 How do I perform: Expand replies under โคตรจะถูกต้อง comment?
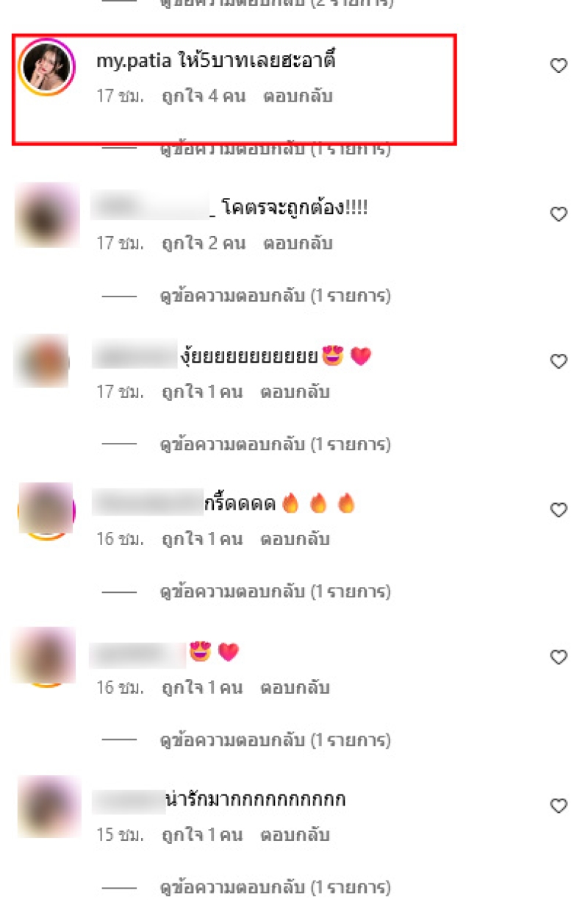pos(276,296)
